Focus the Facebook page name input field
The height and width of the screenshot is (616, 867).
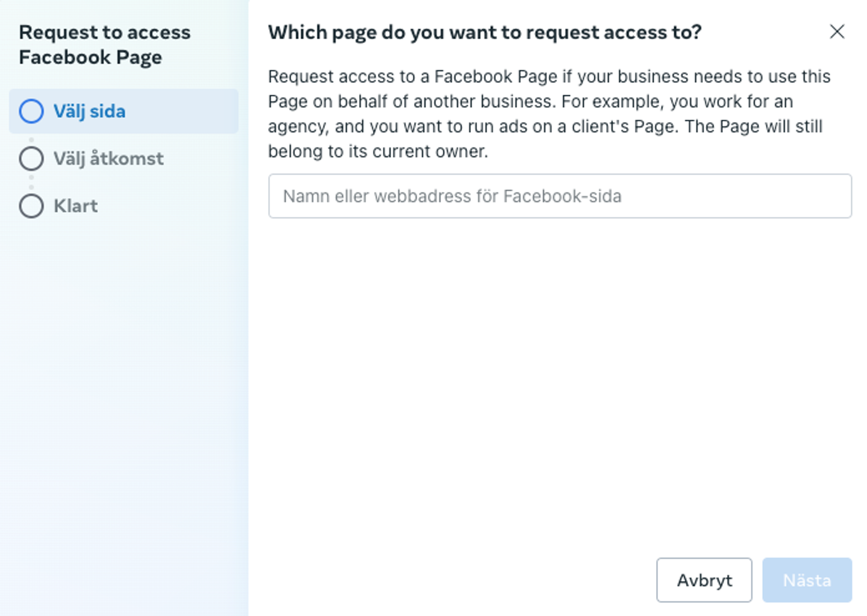pyautogui.click(x=560, y=196)
